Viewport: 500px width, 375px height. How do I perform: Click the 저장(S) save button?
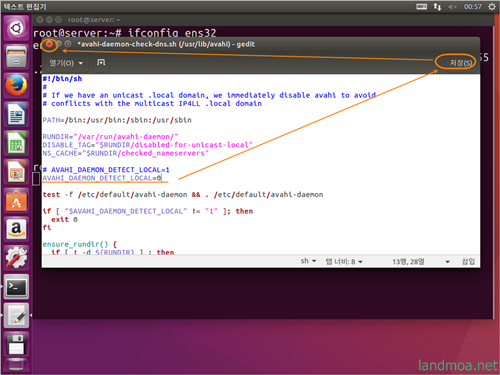(461, 63)
